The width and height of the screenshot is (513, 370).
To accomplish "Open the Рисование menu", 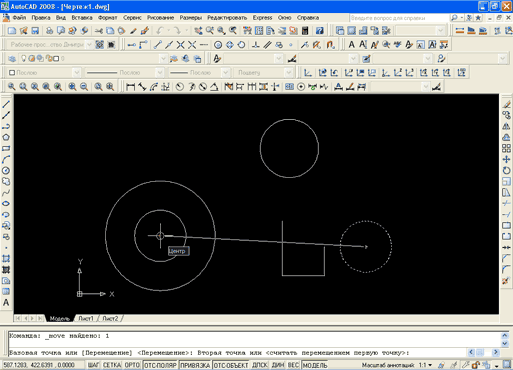I will (160, 18).
